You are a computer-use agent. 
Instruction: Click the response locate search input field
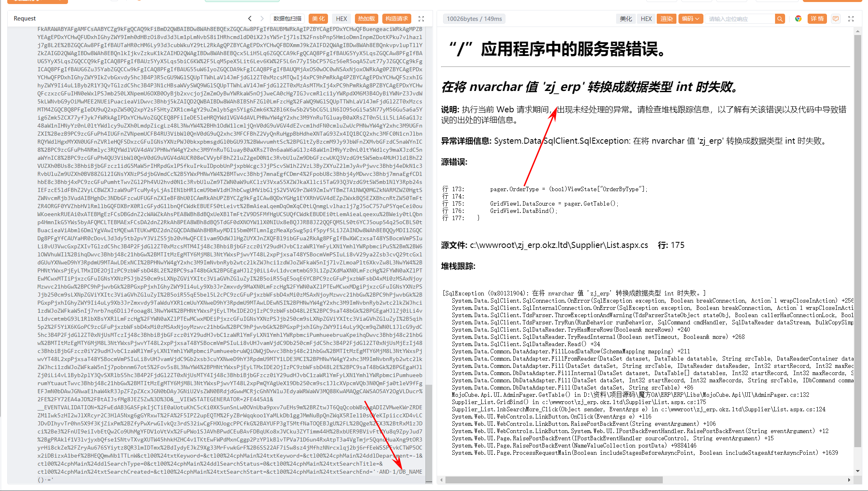pos(740,19)
